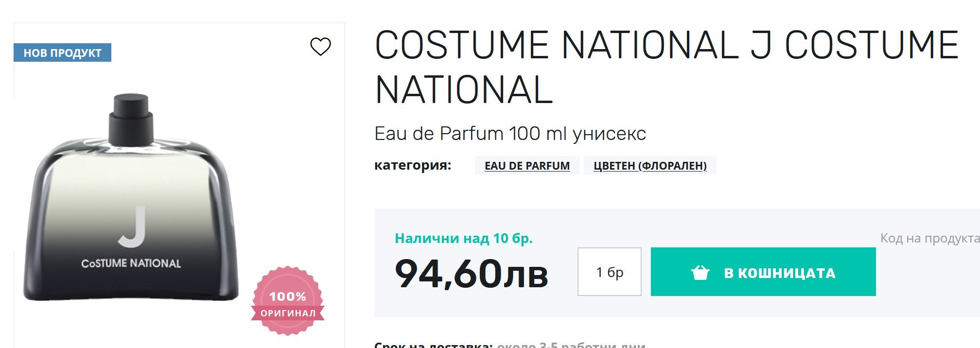Click the Налични над 10 бр. availability text
Image resolution: width=980 pixels, height=348 pixels.
463,238
